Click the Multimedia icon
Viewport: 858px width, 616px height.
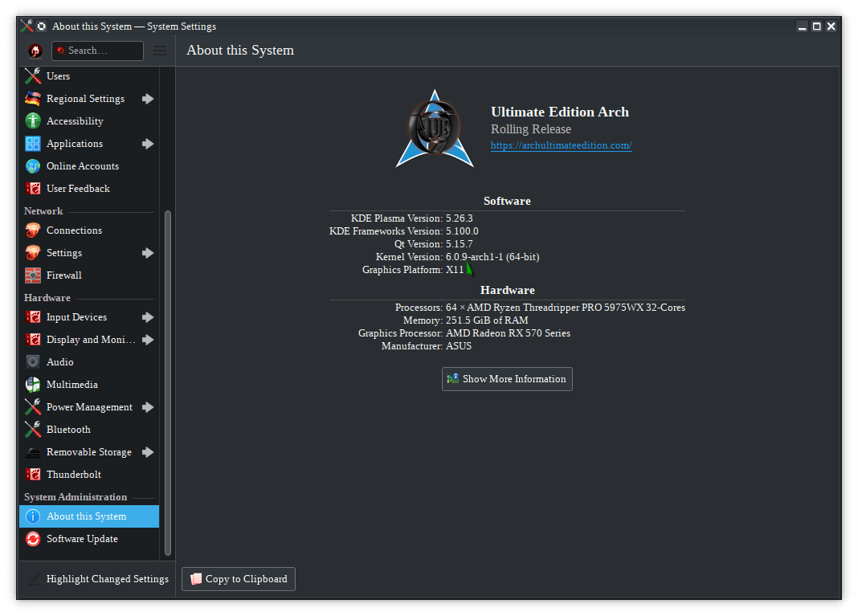click(x=33, y=384)
